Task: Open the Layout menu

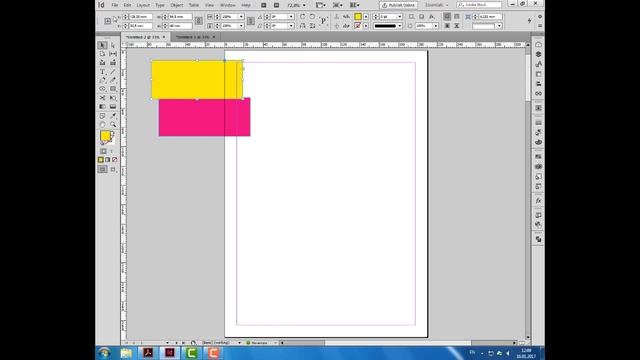Action: coord(143,5)
